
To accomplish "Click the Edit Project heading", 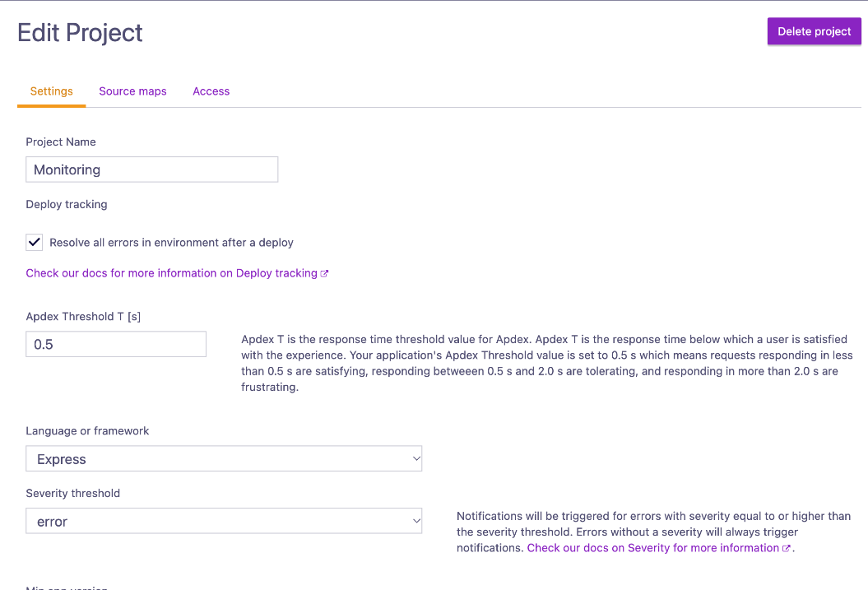I will pyautogui.click(x=81, y=33).
